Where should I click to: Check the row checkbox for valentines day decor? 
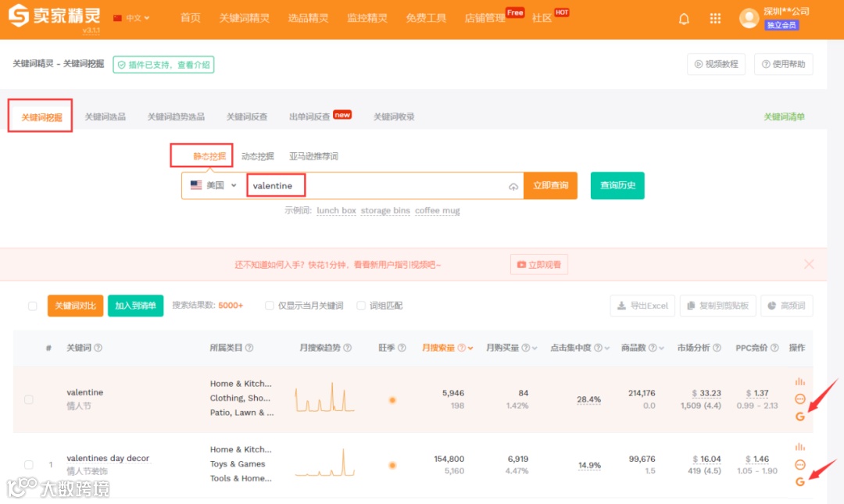pos(29,464)
